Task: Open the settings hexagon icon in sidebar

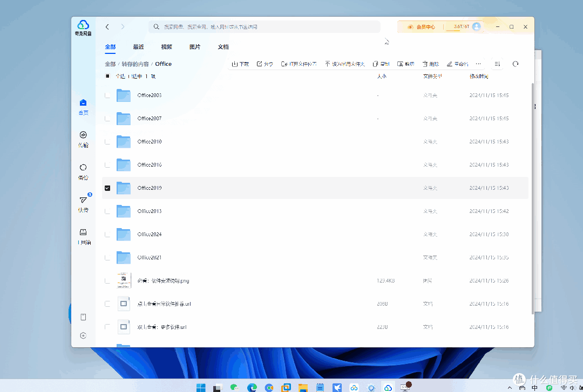Action: click(83, 335)
